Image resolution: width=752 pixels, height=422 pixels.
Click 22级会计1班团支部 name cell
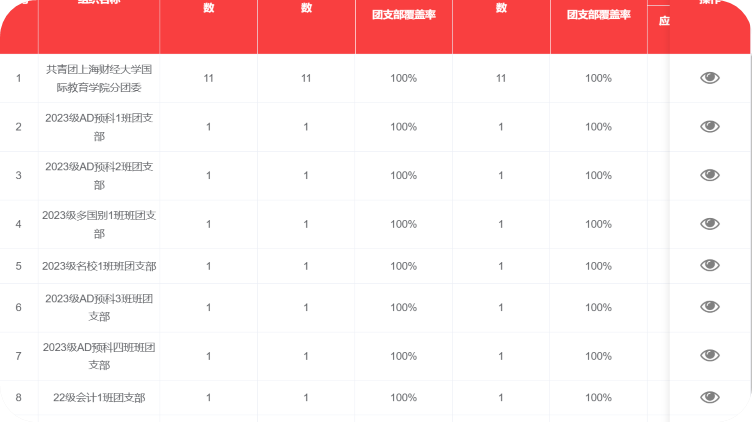[99, 398]
